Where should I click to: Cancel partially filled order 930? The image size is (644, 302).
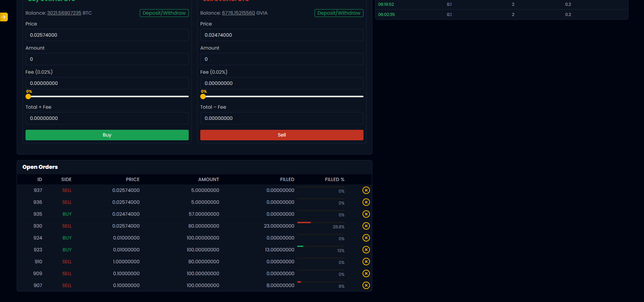(366, 226)
